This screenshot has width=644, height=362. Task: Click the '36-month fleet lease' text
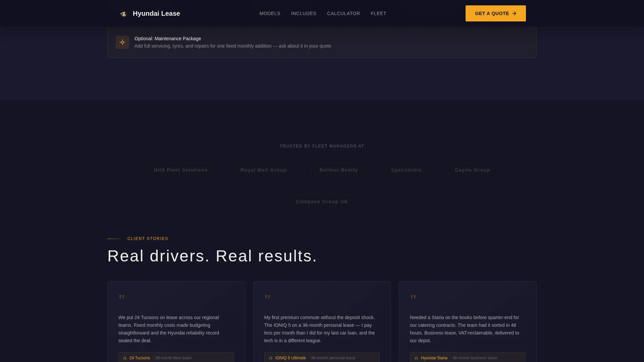pos(173,358)
